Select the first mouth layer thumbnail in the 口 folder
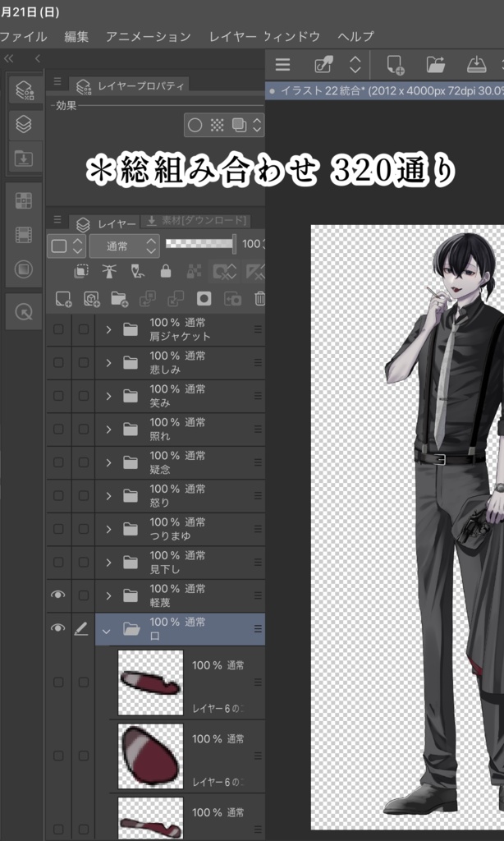Viewport: 504px width, 841px height. [x=150, y=682]
